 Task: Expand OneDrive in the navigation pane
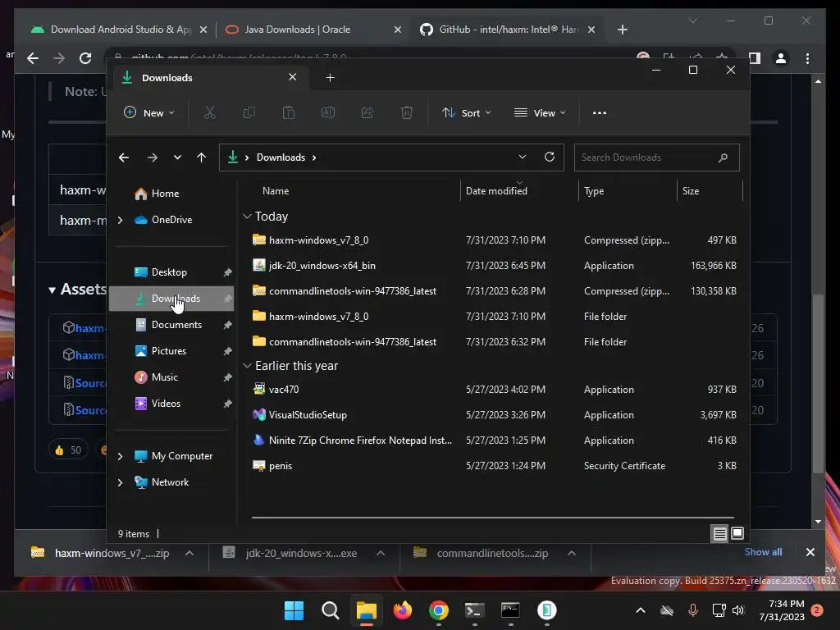120,220
